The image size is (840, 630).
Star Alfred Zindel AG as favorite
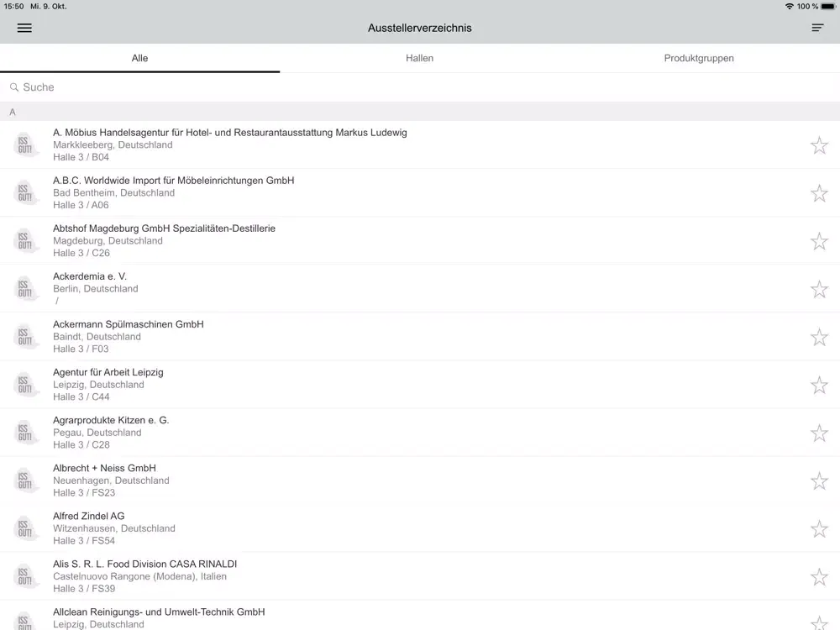point(819,528)
